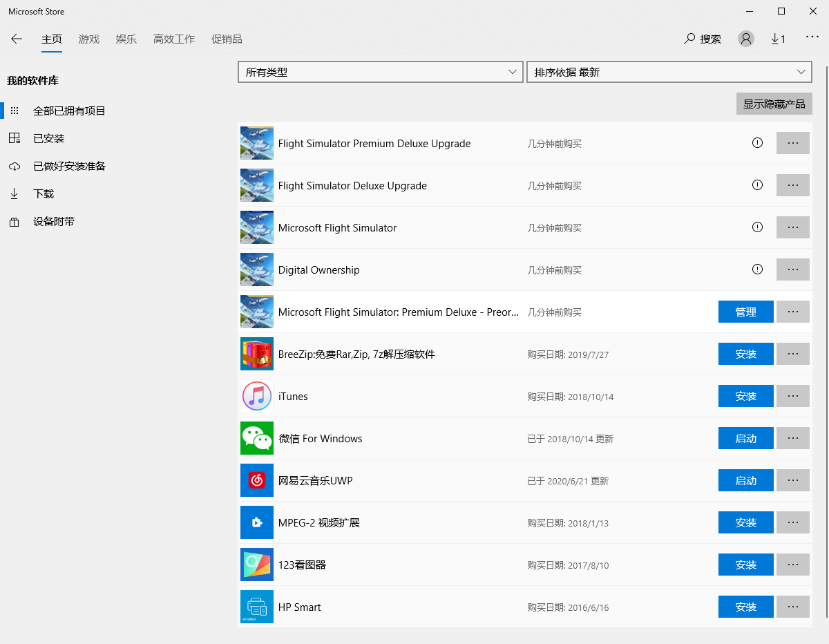Click 显示隐藏产品 button
Image resolution: width=829 pixels, height=644 pixels.
(x=774, y=104)
